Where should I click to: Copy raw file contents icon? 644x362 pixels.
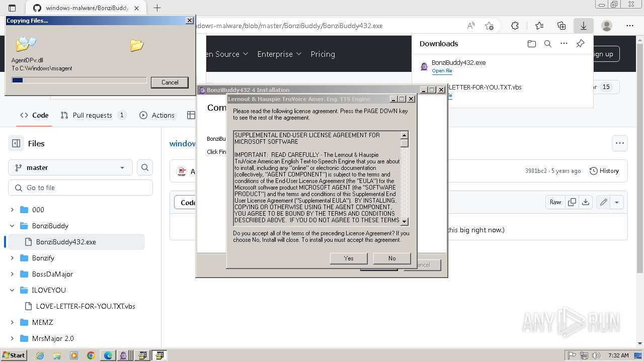[572, 202]
